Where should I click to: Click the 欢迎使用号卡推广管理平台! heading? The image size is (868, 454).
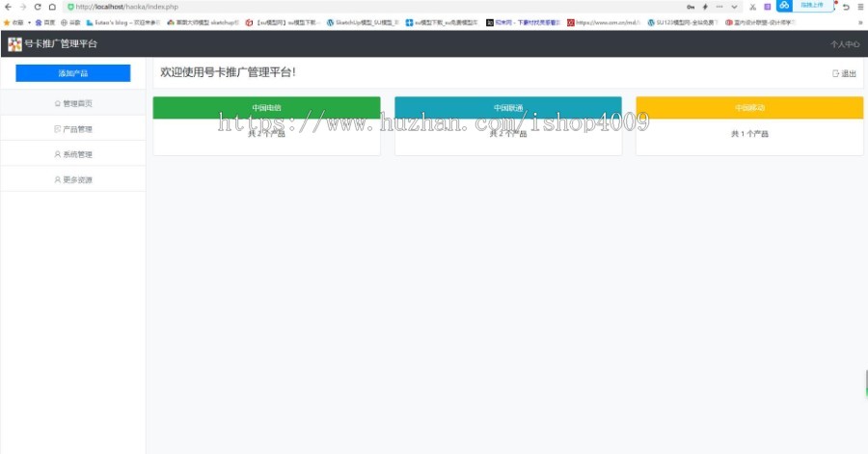pos(228,72)
